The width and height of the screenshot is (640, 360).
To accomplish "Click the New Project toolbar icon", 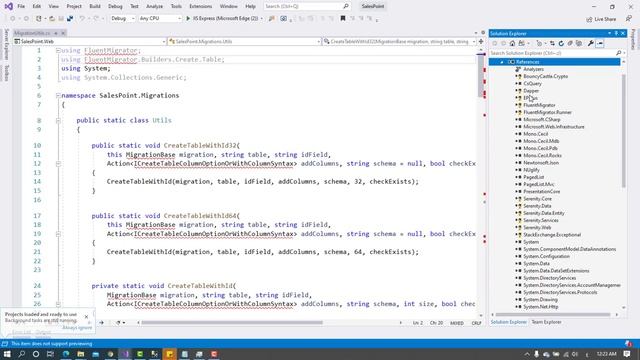I will pyautogui.click(x=39, y=18).
